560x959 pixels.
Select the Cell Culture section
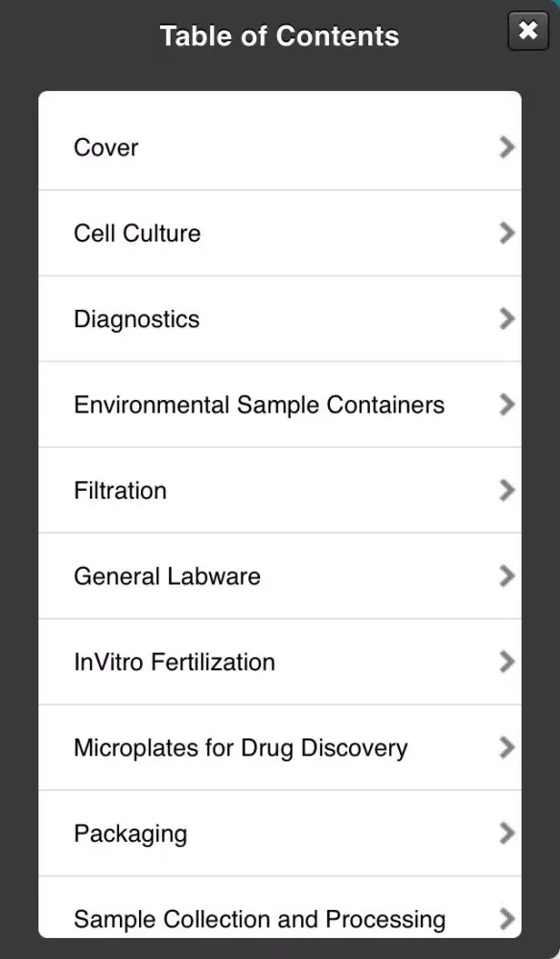point(280,233)
